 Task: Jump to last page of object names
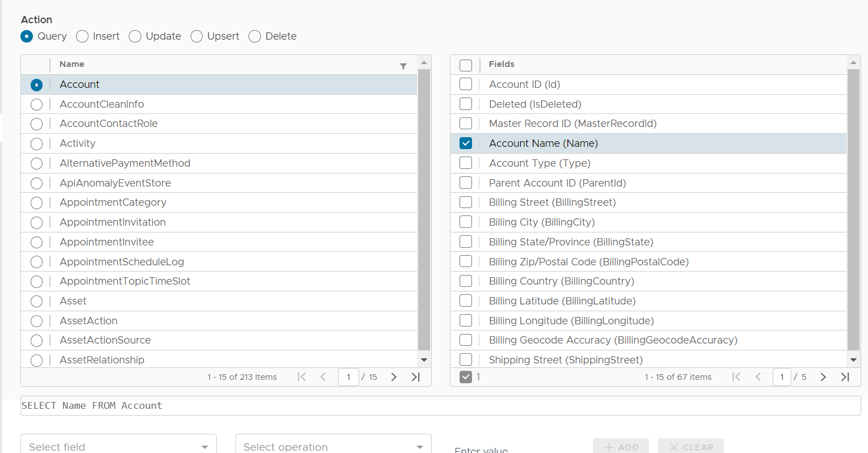pos(415,377)
